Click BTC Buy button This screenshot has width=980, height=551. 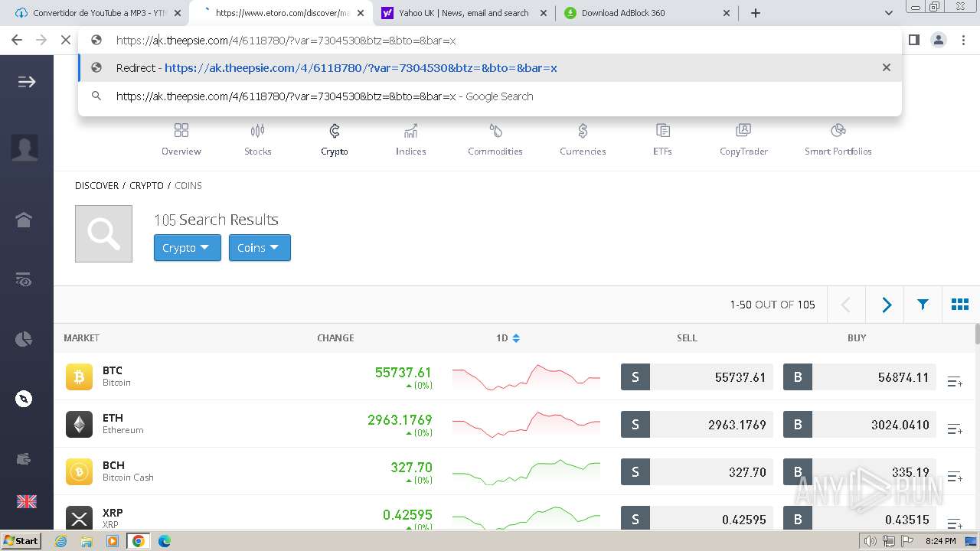click(859, 377)
